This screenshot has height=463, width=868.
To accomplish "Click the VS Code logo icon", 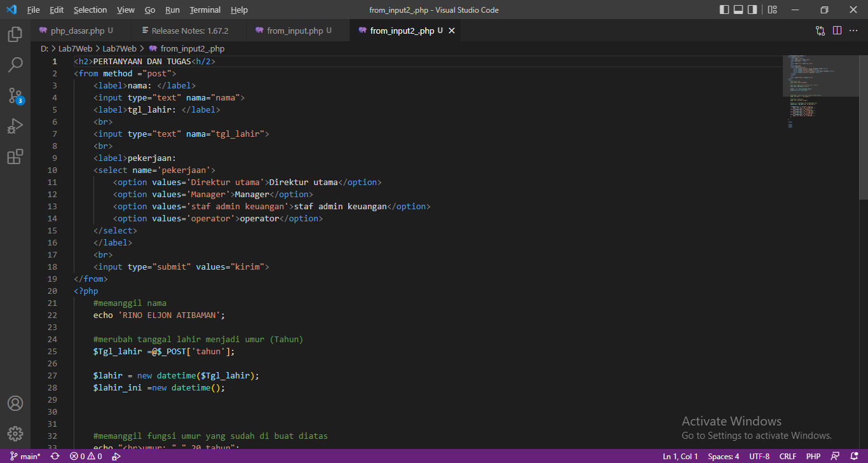I will [11, 10].
